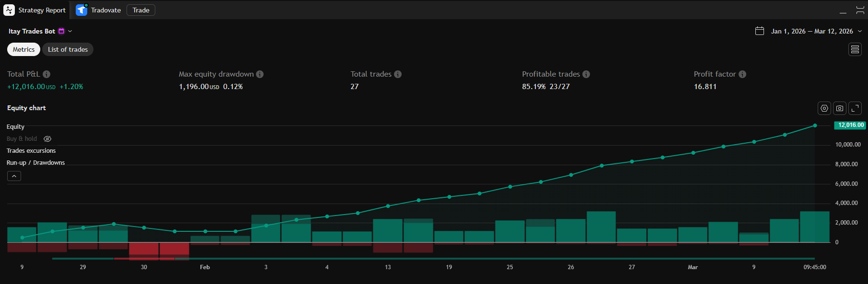Open the calendar date range icon
868x284 pixels.
(x=760, y=31)
